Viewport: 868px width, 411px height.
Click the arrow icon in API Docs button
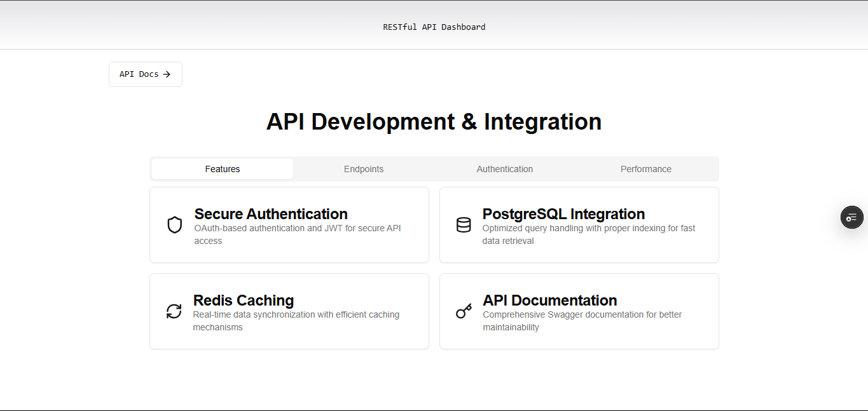(167, 74)
